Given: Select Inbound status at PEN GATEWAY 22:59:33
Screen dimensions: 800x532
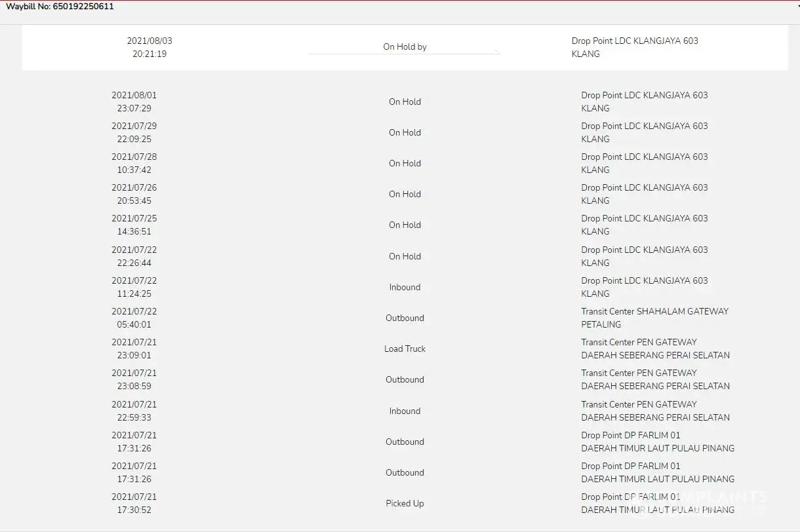Looking at the screenshot, I should (x=405, y=411).
